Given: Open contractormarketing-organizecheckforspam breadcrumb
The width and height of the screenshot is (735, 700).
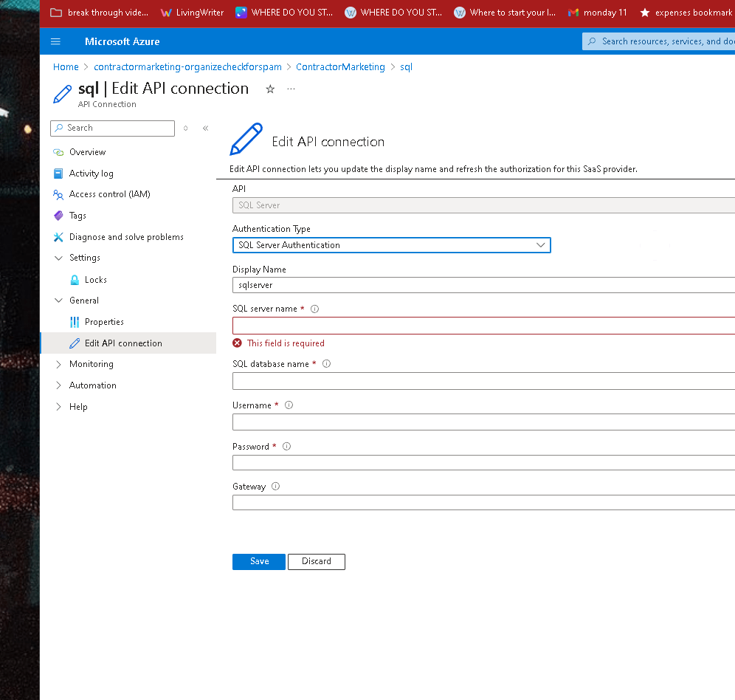Looking at the screenshot, I should (x=187, y=66).
